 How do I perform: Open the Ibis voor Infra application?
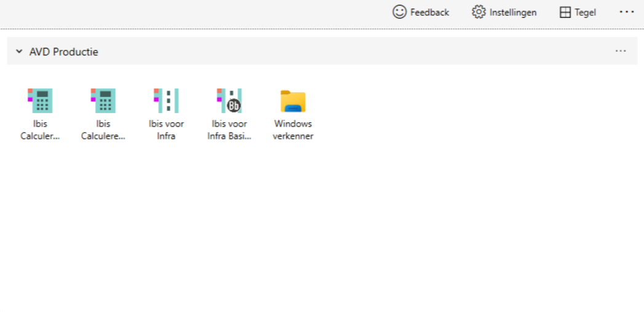coord(166,114)
